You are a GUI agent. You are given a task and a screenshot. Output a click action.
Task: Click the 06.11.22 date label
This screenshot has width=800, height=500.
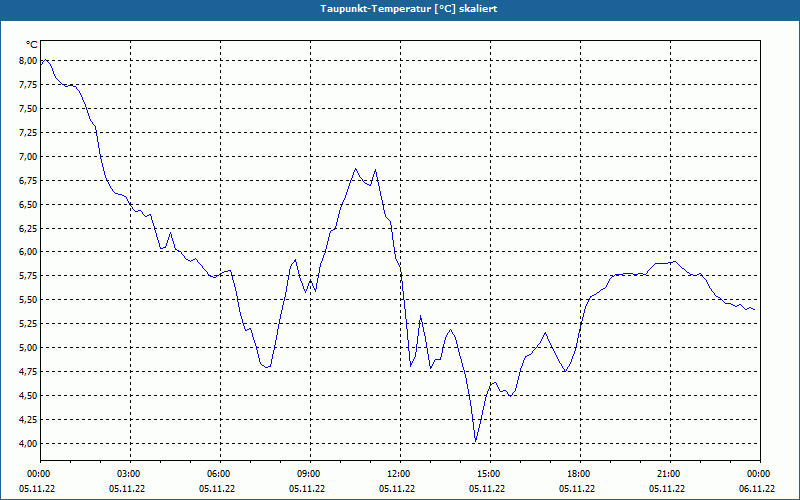point(757,489)
